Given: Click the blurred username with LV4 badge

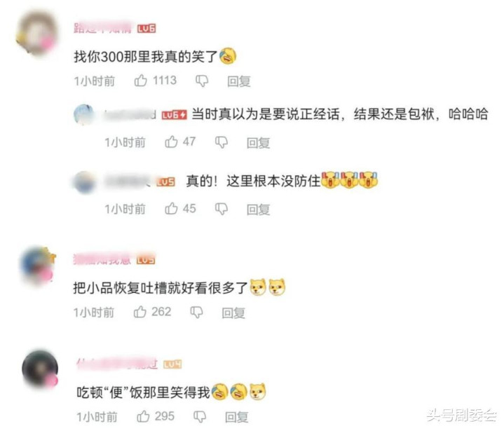Looking at the screenshot, I should 117,364.
